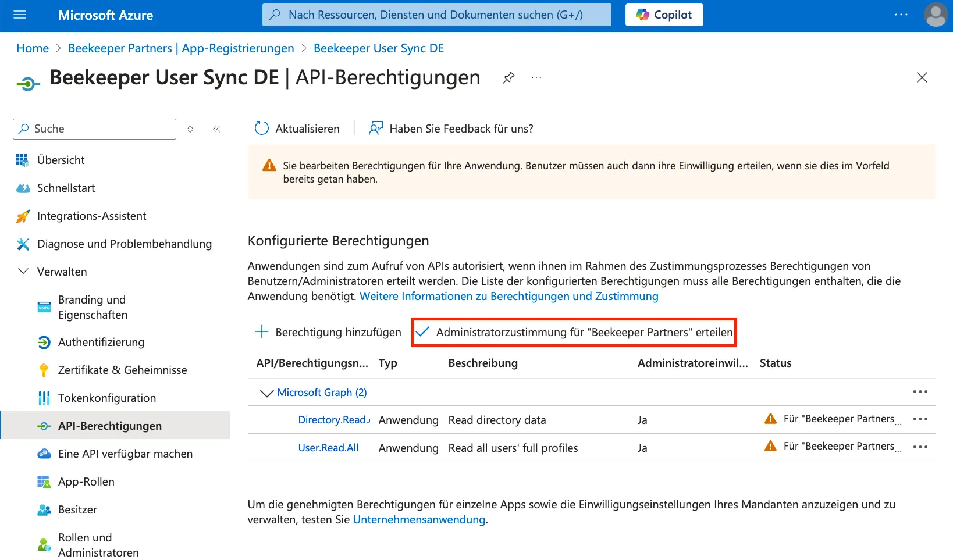953x560 pixels.
Task: Click the Beschreibung column header
Action: pos(483,363)
